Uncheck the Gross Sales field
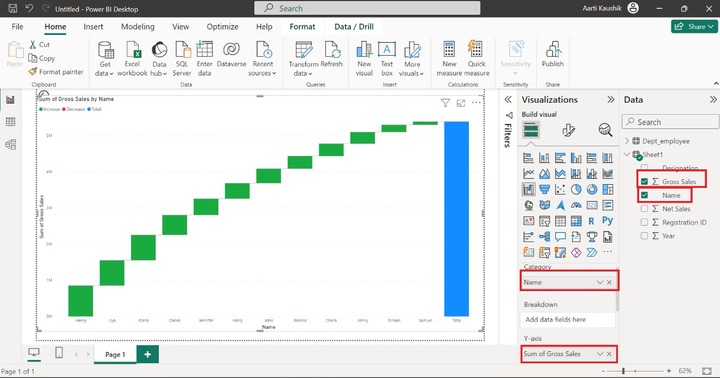 click(x=644, y=181)
